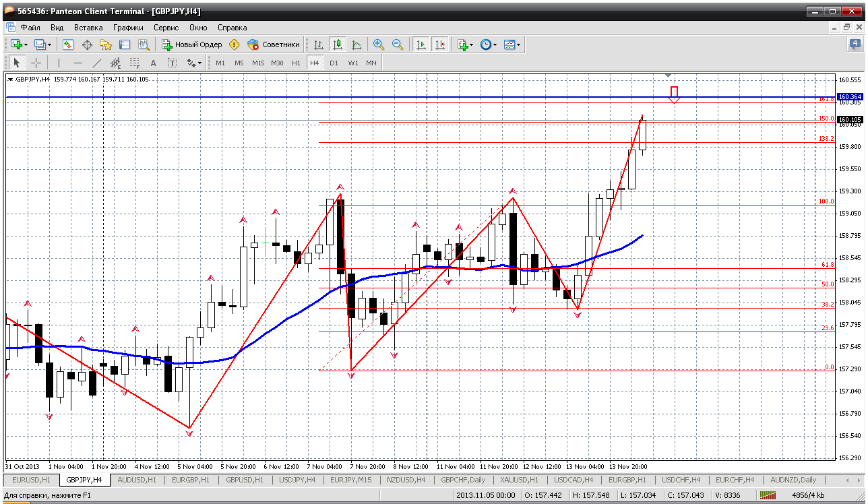This screenshot has height=504, width=868.
Task: Click the blue 160.364 price level label
Action: click(851, 97)
